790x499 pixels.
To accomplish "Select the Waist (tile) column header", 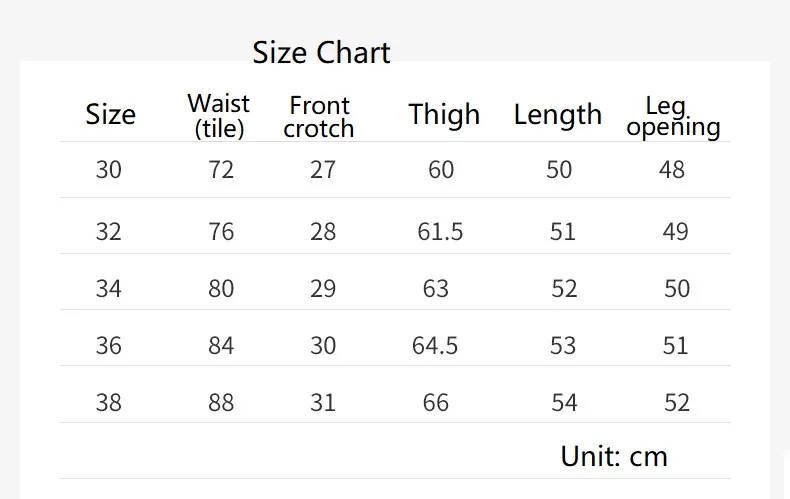I will pos(219,115).
